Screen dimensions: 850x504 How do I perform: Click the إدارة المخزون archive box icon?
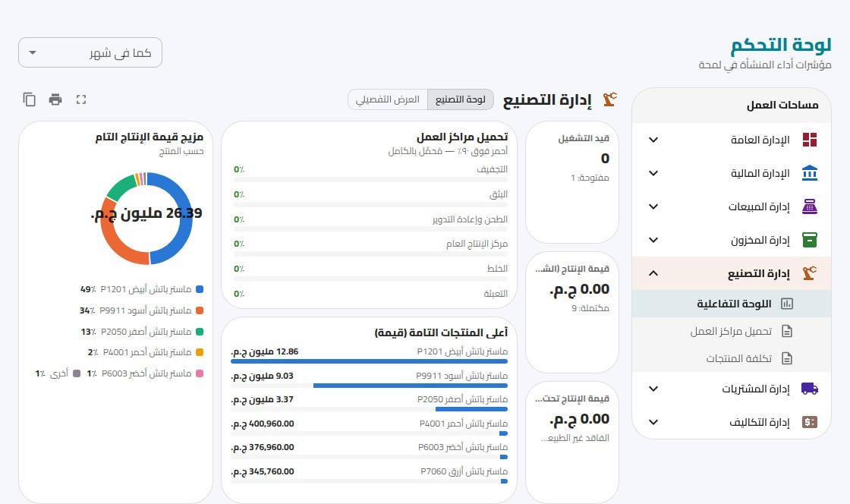pyautogui.click(x=809, y=240)
